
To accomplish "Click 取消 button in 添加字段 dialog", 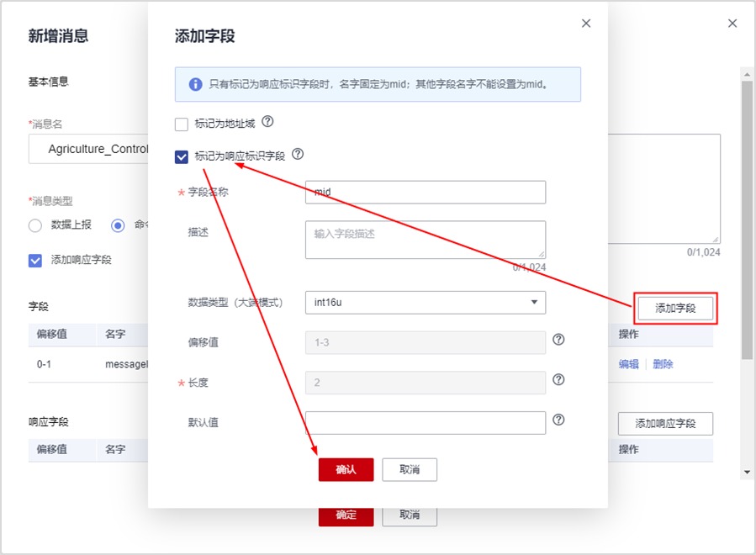I will [410, 469].
